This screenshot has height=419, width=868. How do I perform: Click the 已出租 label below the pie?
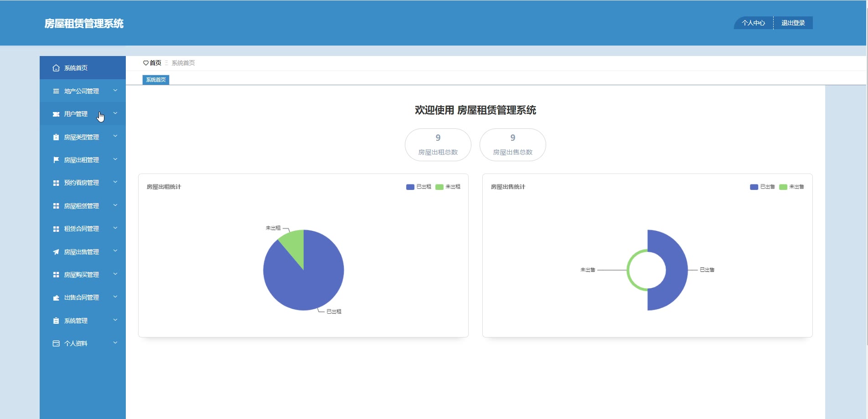[334, 312]
